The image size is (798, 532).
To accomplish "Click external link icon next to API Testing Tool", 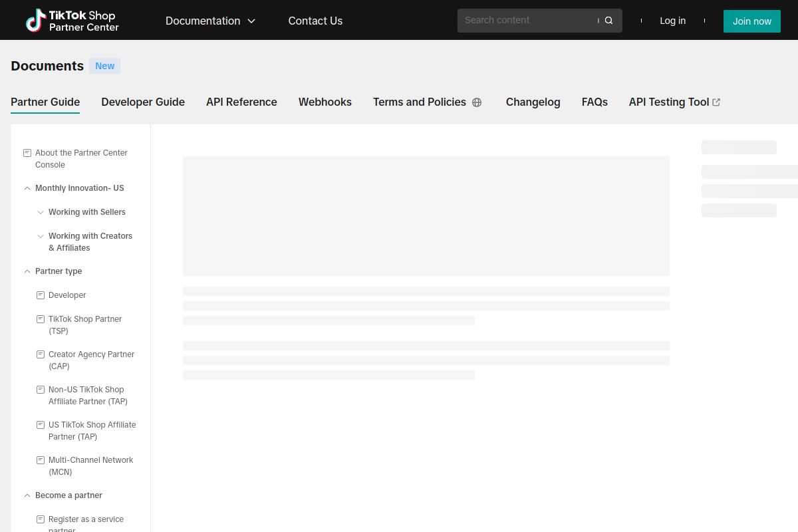I will click(x=716, y=102).
